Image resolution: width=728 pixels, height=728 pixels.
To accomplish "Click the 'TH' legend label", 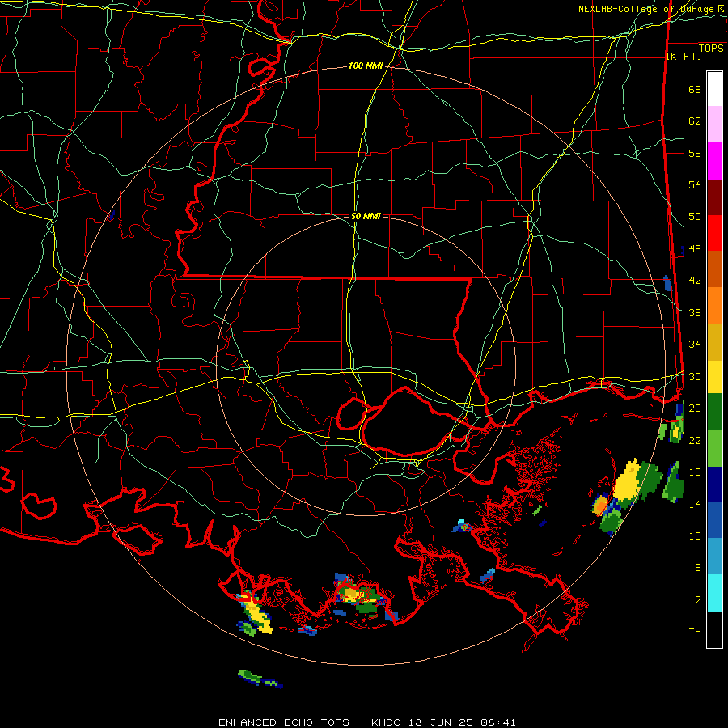I will (695, 632).
